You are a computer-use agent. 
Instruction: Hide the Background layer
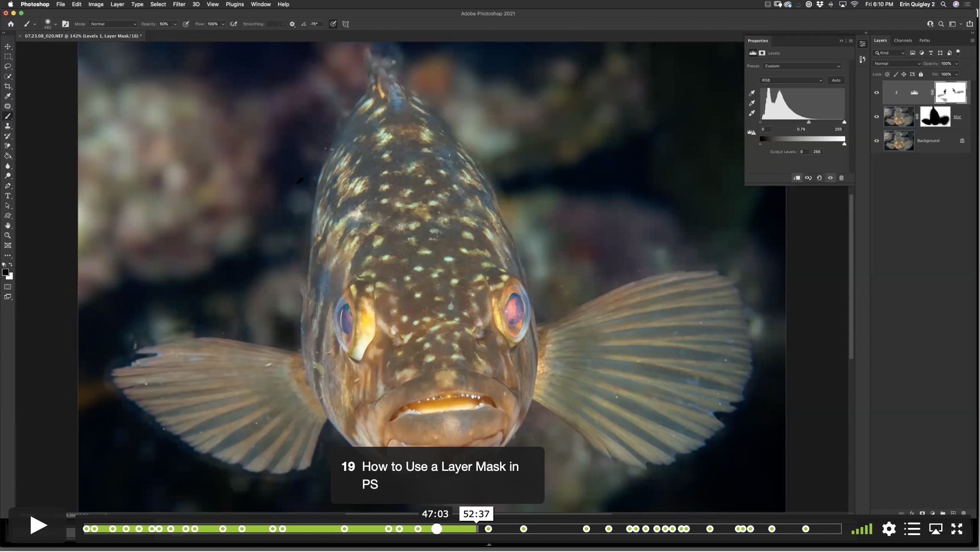click(877, 141)
